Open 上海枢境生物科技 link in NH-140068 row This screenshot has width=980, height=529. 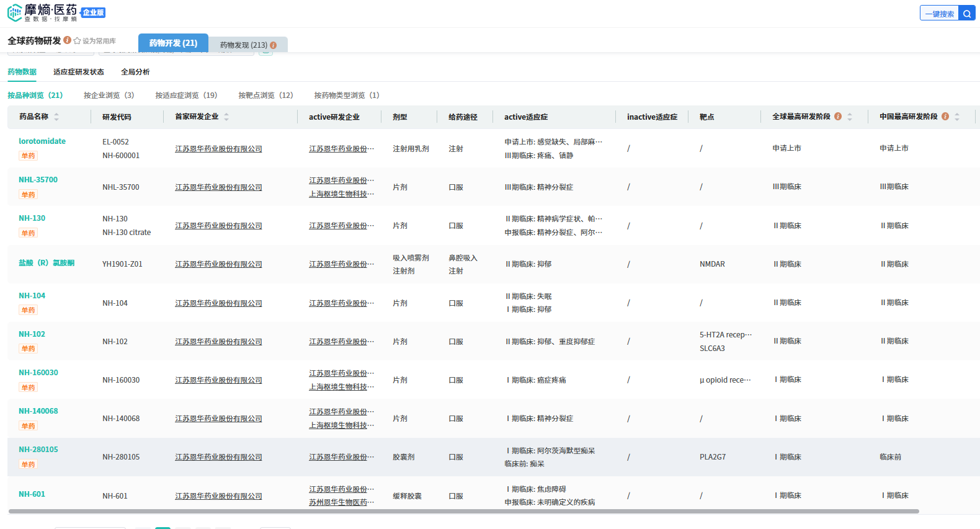(342, 425)
